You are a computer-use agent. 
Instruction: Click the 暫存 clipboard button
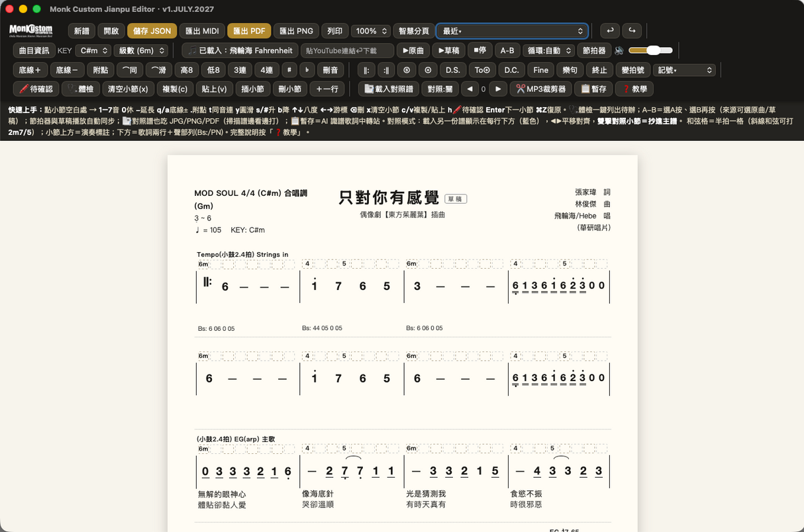click(x=593, y=89)
